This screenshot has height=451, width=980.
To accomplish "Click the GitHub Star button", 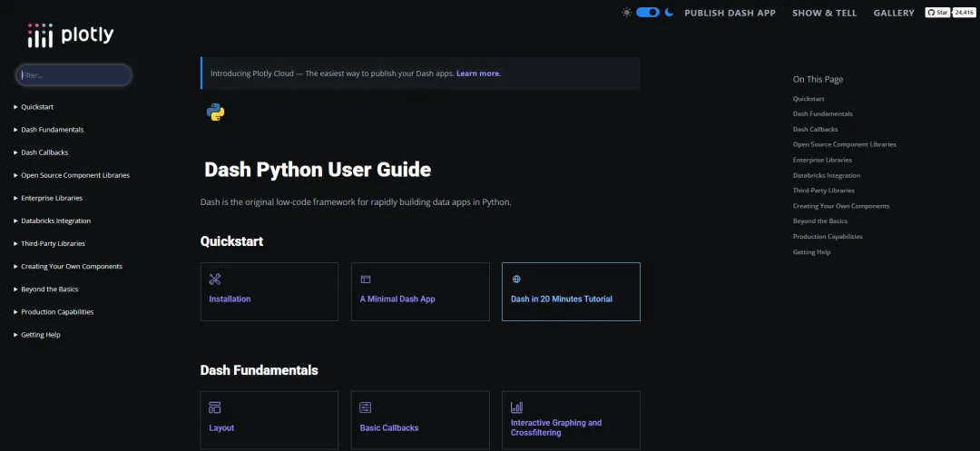I will (937, 13).
